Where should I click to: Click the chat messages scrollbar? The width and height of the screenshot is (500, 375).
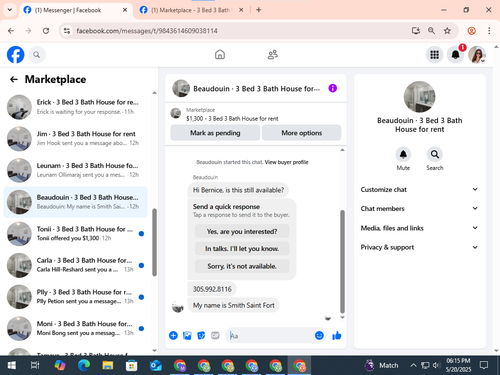click(x=342, y=261)
